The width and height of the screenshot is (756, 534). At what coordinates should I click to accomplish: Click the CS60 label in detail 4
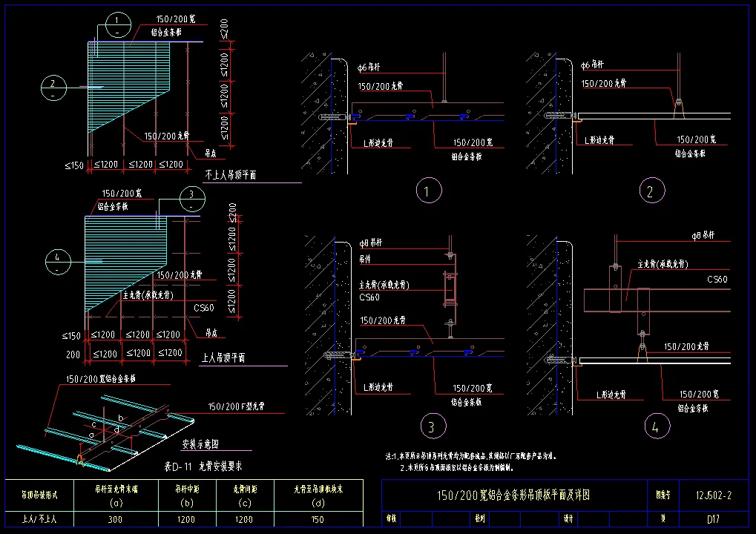point(717,280)
